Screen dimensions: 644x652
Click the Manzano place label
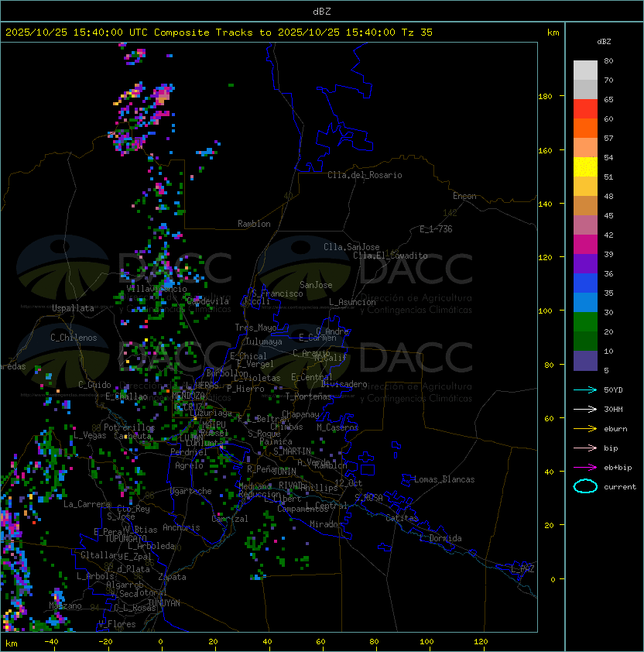(x=65, y=606)
